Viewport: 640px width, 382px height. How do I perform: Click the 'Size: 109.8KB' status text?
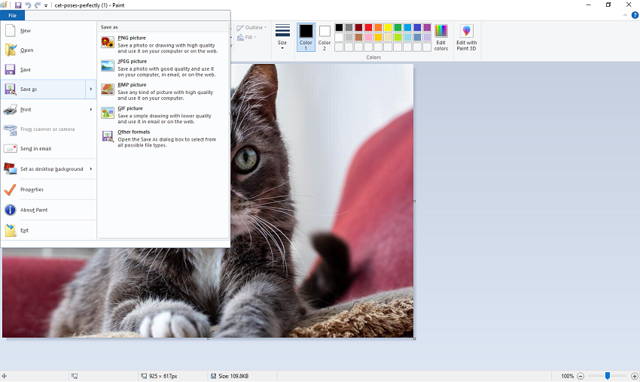233,376
